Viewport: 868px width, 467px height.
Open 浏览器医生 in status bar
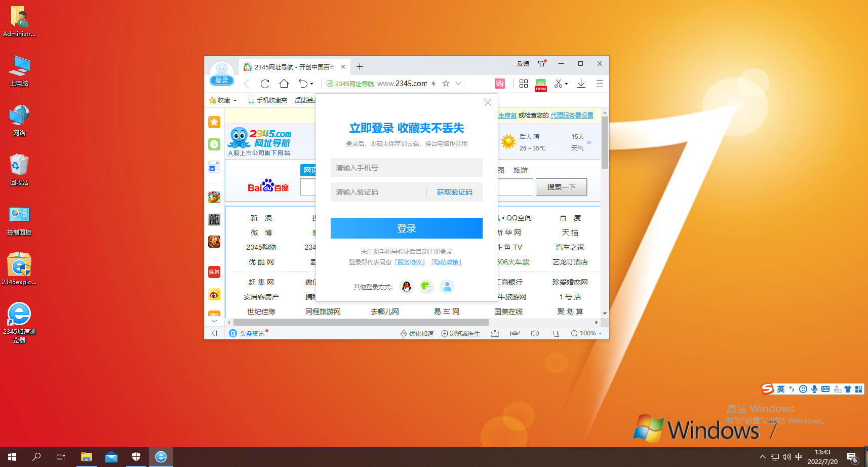tap(460, 333)
